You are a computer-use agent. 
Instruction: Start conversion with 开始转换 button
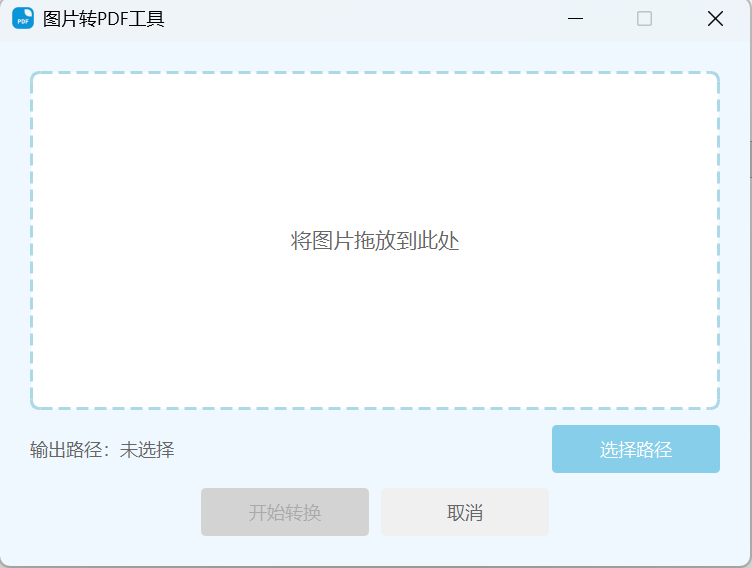point(285,512)
